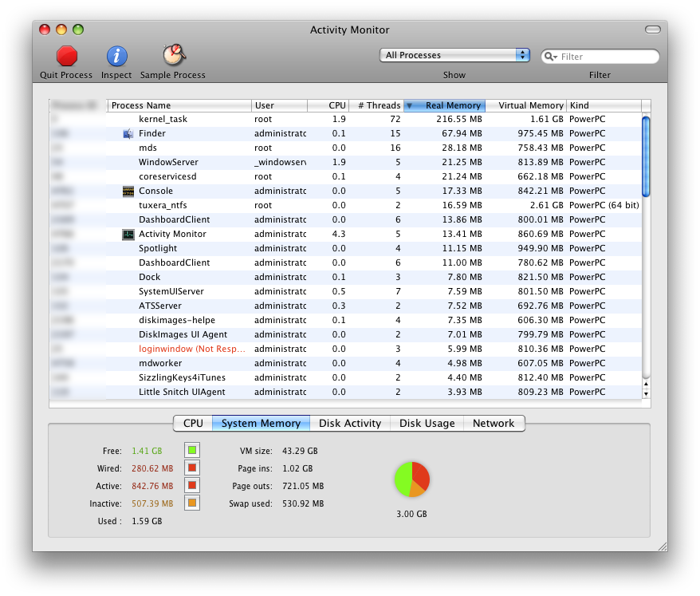The image size is (700, 596).
Task: Click the Sample Process icon
Action: point(174,55)
